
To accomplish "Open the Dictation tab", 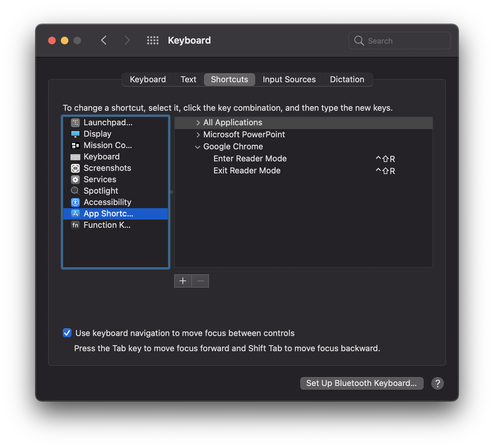I will pyautogui.click(x=347, y=79).
